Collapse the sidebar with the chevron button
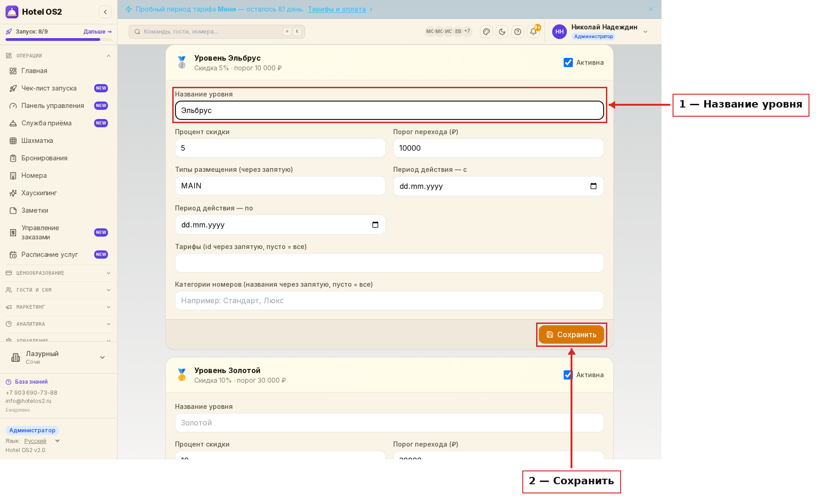820x504 pixels. (x=105, y=12)
